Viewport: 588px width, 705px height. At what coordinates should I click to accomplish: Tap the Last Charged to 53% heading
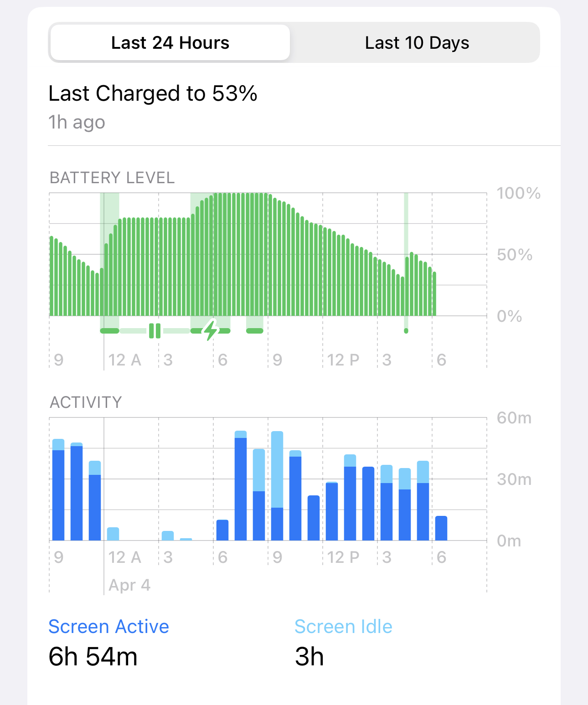click(x=153, y=93)
